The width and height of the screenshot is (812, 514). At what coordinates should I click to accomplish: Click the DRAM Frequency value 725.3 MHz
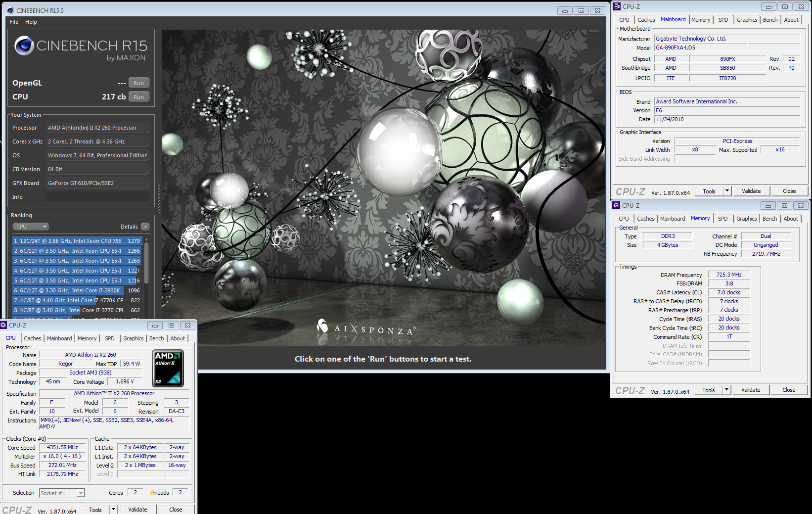[729, 275]
